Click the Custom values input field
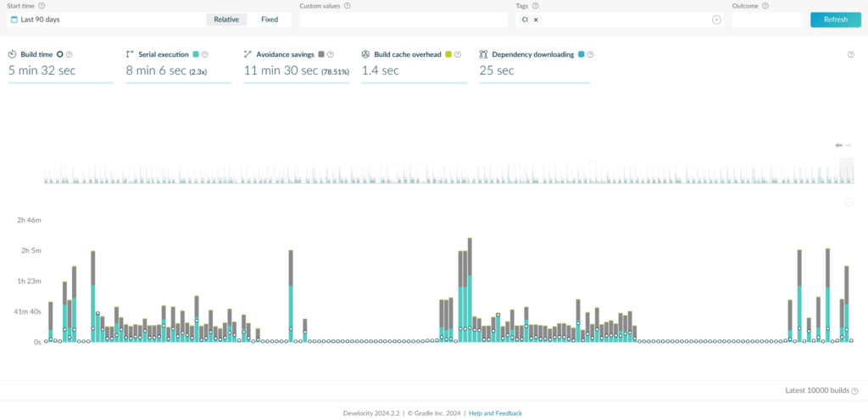868x420 pixels. pyautogui.click(x=403, y=20)
